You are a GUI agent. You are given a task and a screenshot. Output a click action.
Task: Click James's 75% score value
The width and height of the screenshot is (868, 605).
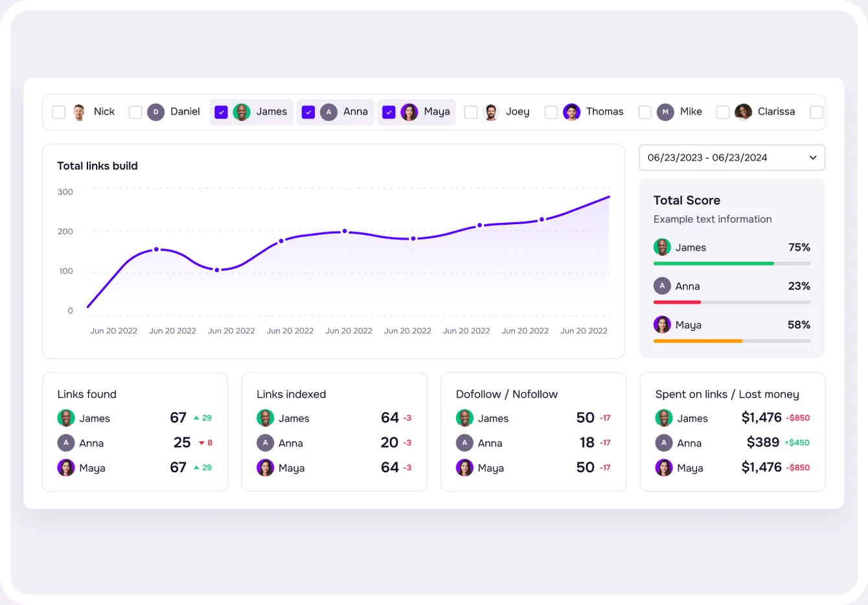(799, 247)
